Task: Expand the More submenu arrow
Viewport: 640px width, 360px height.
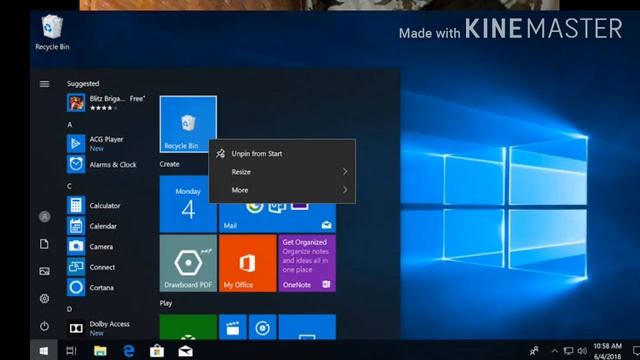Action: click(x=345, y=190)
